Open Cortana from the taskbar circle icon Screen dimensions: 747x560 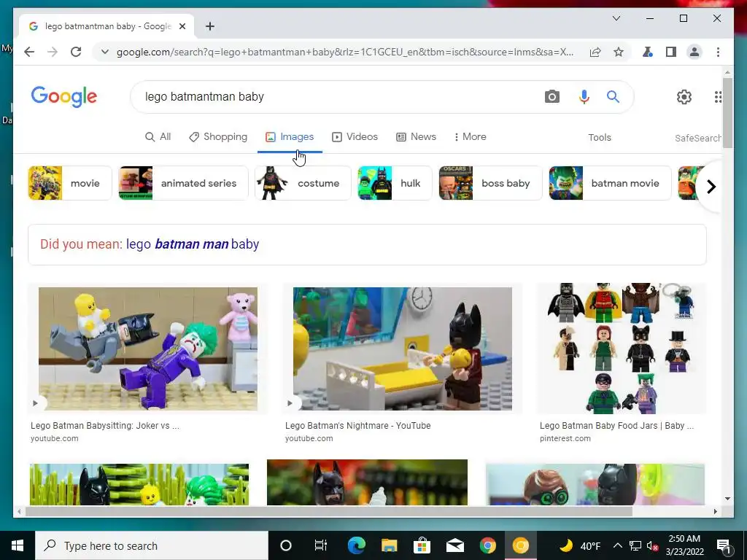tap(285, 545)
